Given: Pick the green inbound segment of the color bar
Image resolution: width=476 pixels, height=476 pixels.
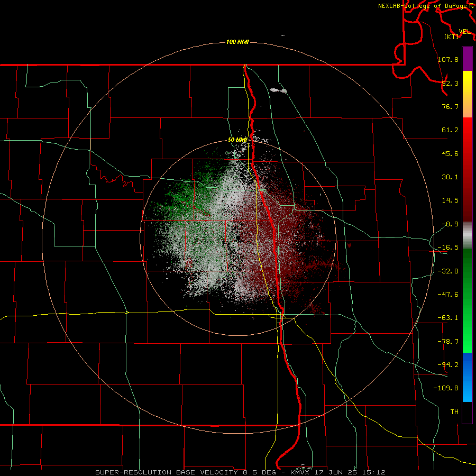Looking at the screenshot, I should pyautogui.click(x=467, y=300).
